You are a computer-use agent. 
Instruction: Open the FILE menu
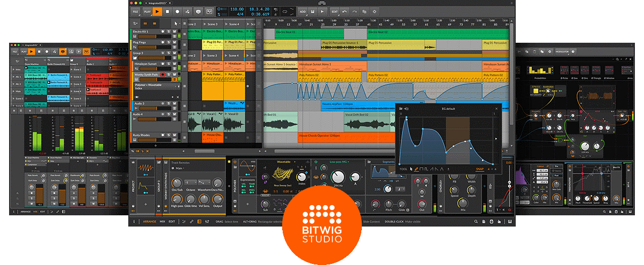[135, 11]
